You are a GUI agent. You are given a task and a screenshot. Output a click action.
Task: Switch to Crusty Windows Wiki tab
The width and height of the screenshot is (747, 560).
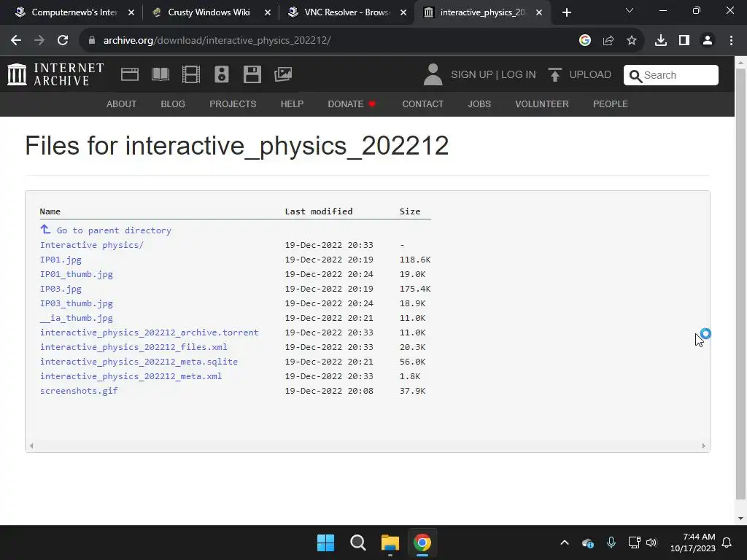coord(209,12)
